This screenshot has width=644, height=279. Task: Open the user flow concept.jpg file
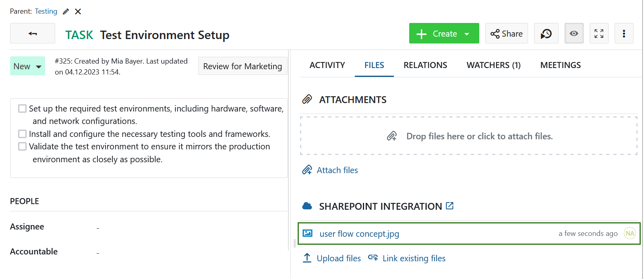[359, 234]
